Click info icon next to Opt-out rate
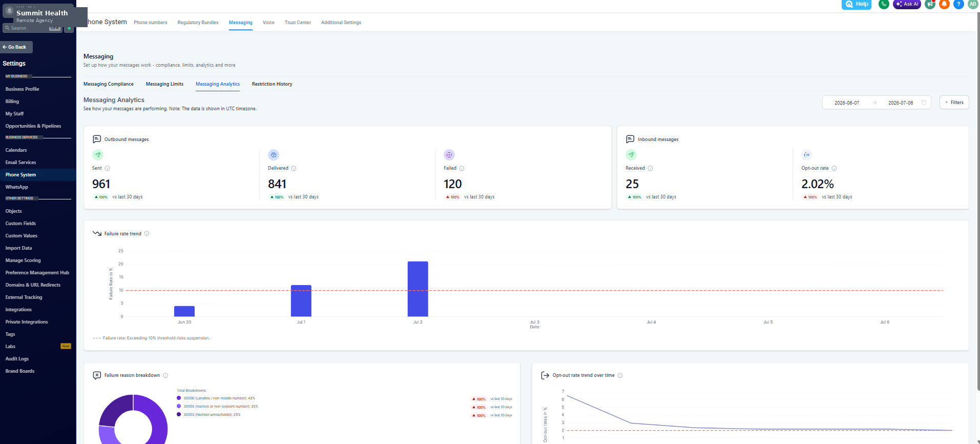This screenshot has height=444, width=980. click(x=834, y=168)
